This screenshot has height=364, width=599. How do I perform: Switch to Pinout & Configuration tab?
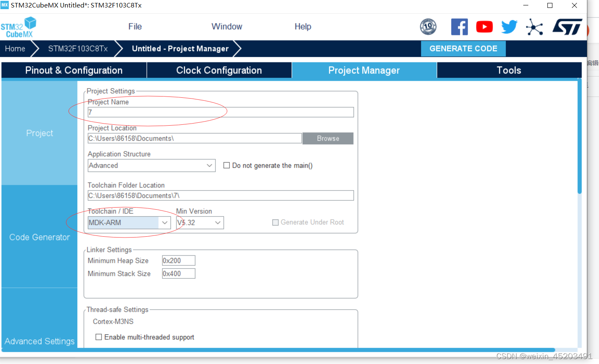(74, 70)
